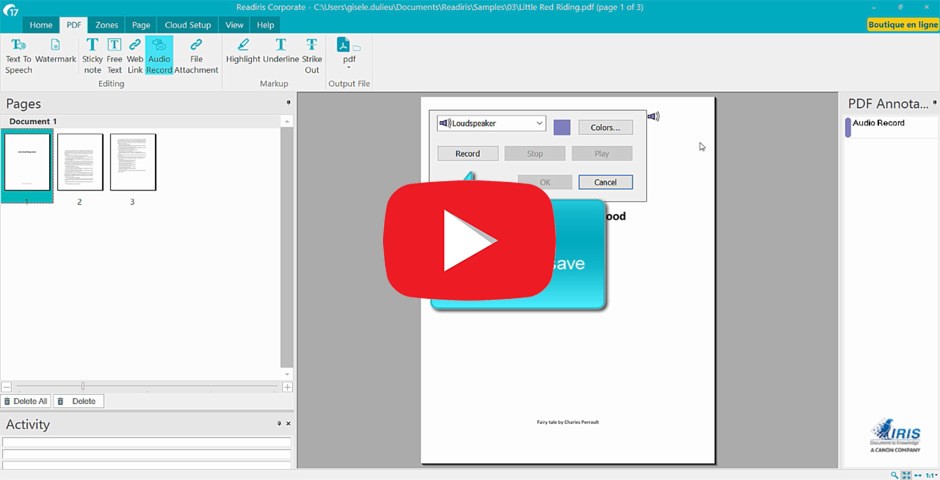Screen dimensions: 940x480
Task: Open the Page ribbon tab
Action: [x=141, y=25]
